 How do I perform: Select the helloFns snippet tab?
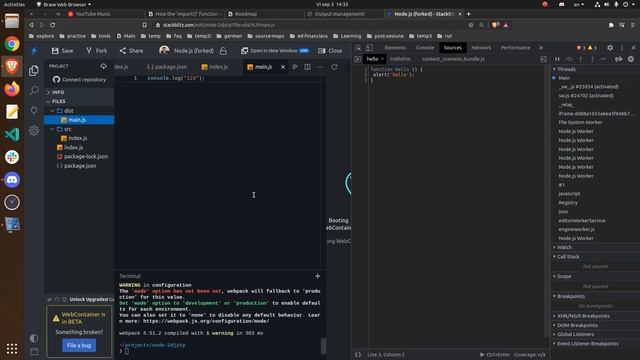(x=400, y=59)
